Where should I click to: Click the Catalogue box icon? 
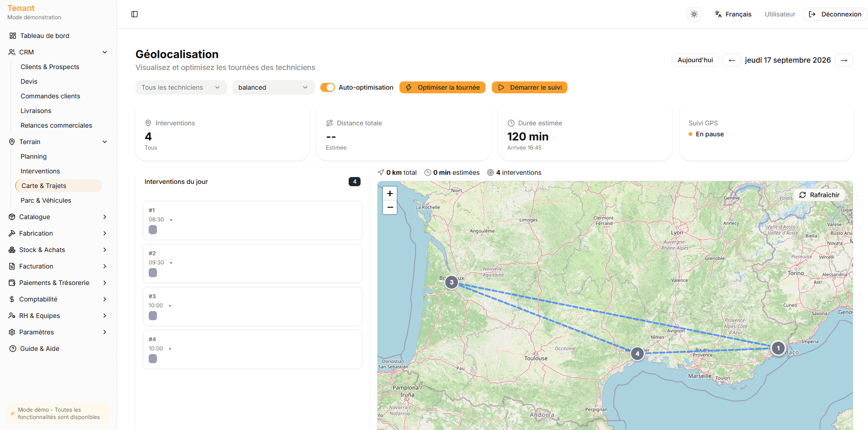tap(12, 217)
